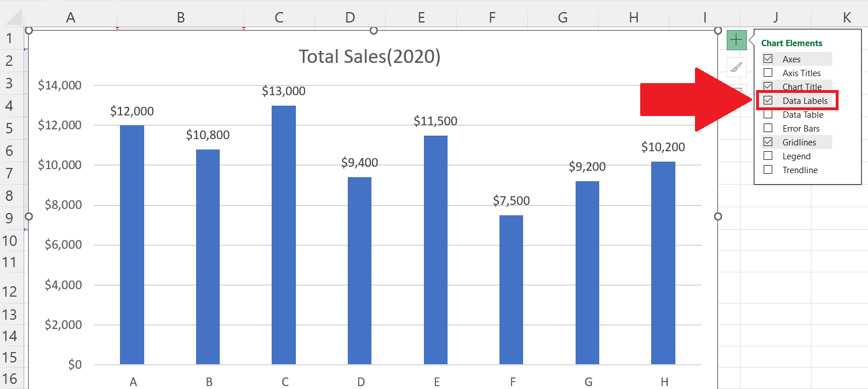Click the tallest bar for category C

pyautogui.click(x=284, y=231)
